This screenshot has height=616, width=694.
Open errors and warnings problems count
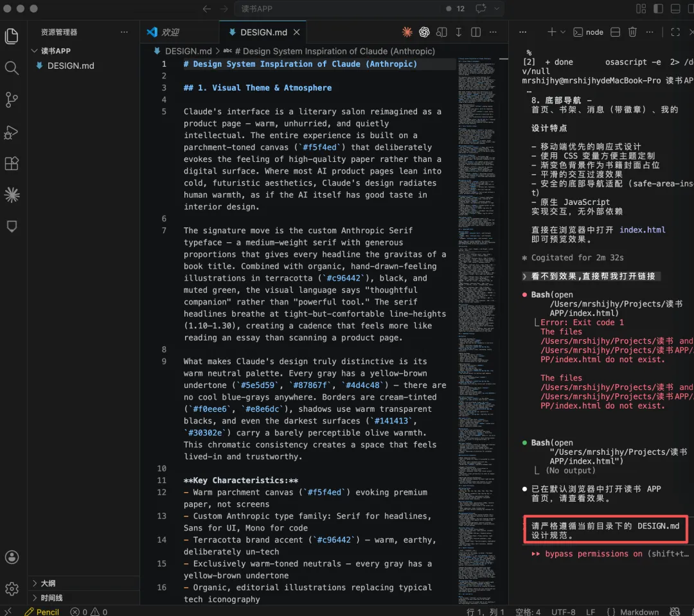click(x=89, y=611)
